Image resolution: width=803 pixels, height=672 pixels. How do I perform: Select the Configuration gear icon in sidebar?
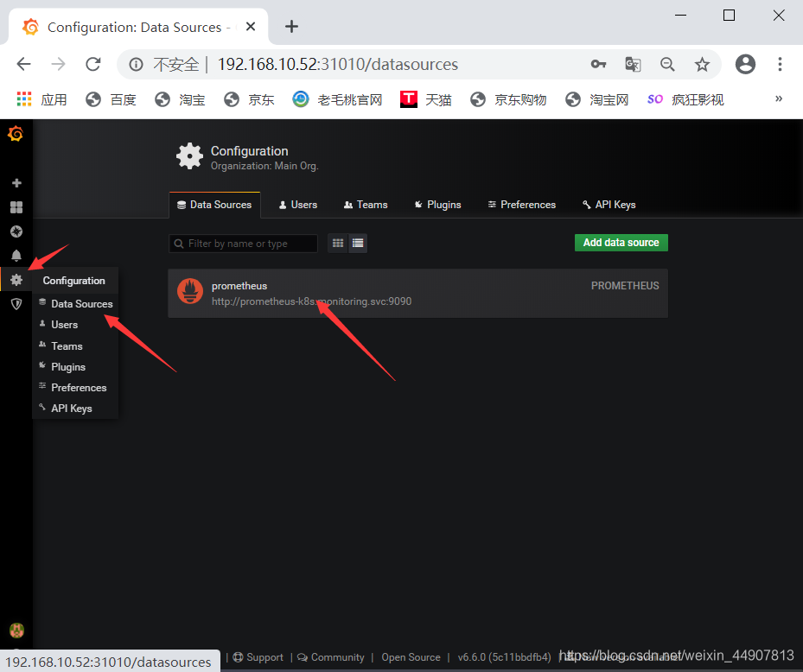point(16,280)
